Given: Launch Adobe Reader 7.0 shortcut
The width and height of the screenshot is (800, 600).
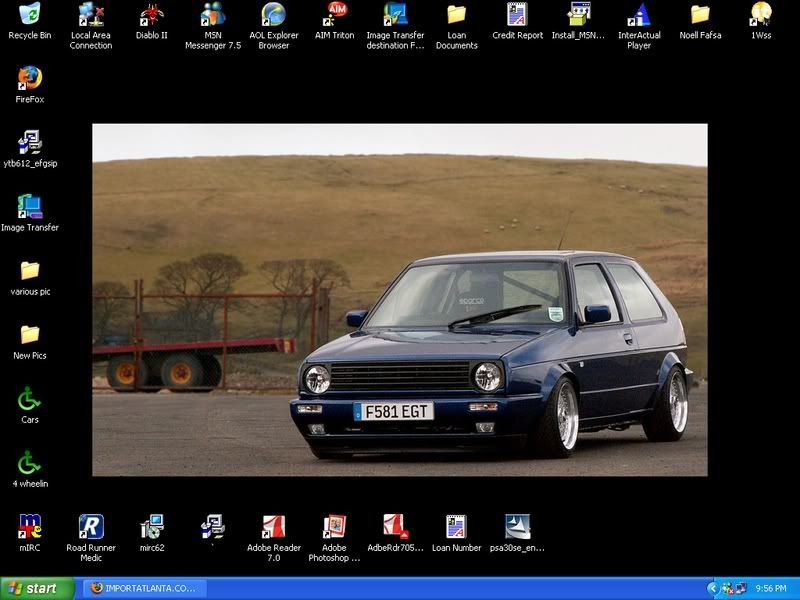Looking at the screenshot, I should pos(273,526).
